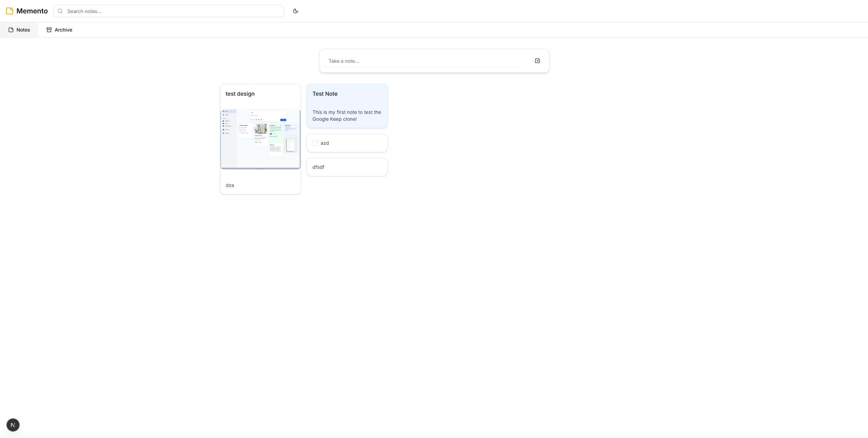
Task: Toggle dark mode with moon icon
Action: pos(295,11)
